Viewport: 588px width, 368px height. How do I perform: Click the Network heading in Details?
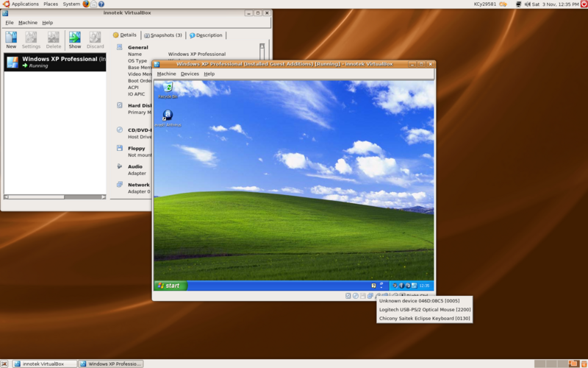coord(139,185)
